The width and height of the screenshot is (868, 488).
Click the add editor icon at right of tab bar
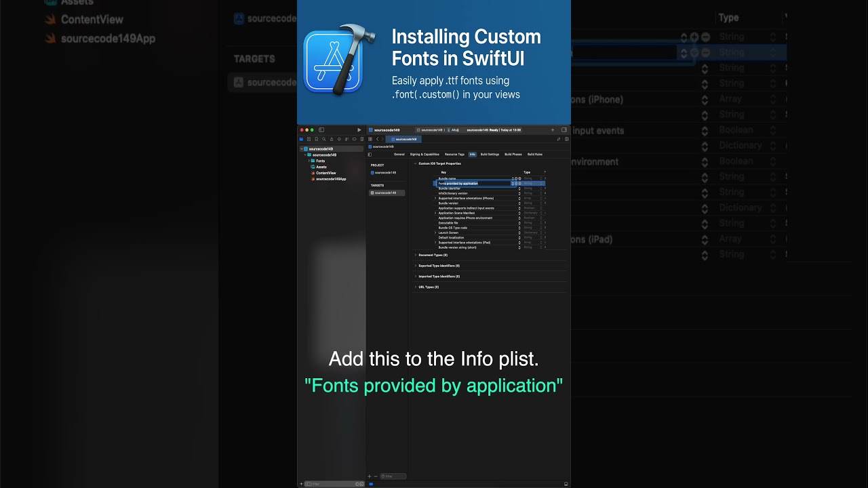click(567, 139)
